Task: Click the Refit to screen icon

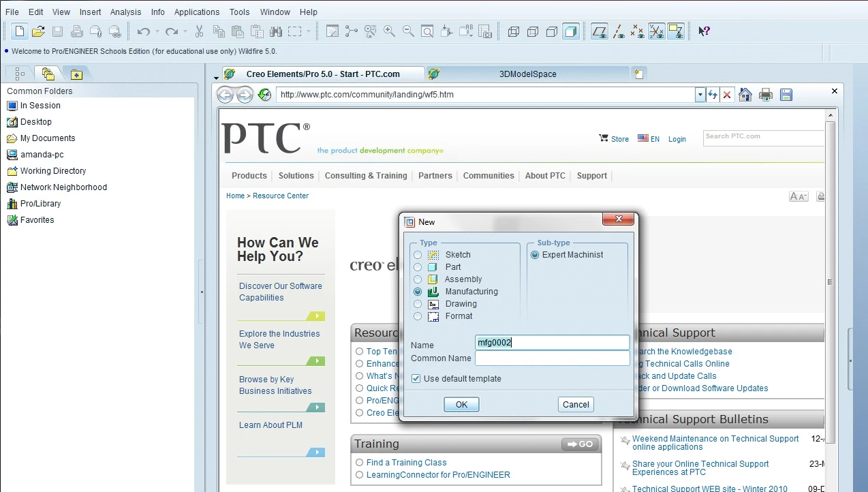Action: click(427, 31)
